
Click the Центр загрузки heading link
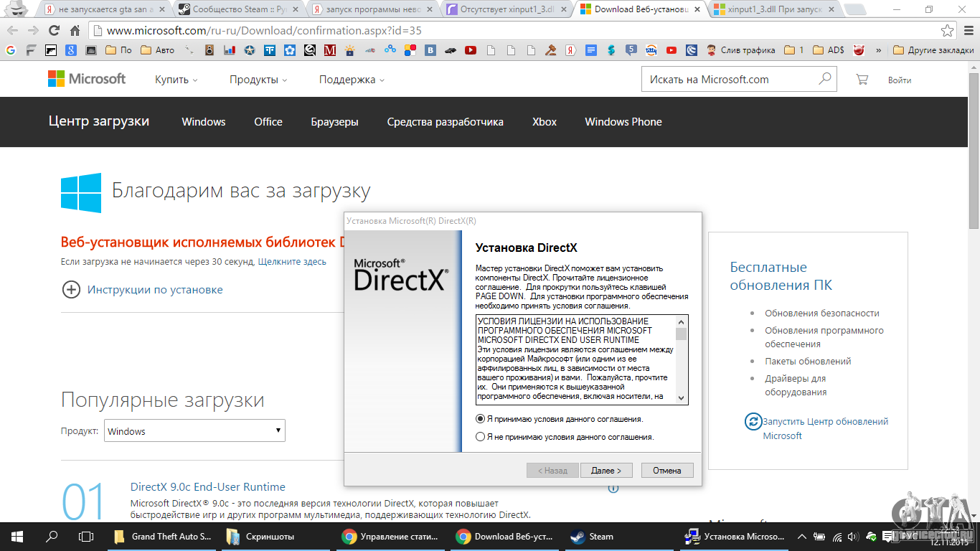(x=99, y=121)
